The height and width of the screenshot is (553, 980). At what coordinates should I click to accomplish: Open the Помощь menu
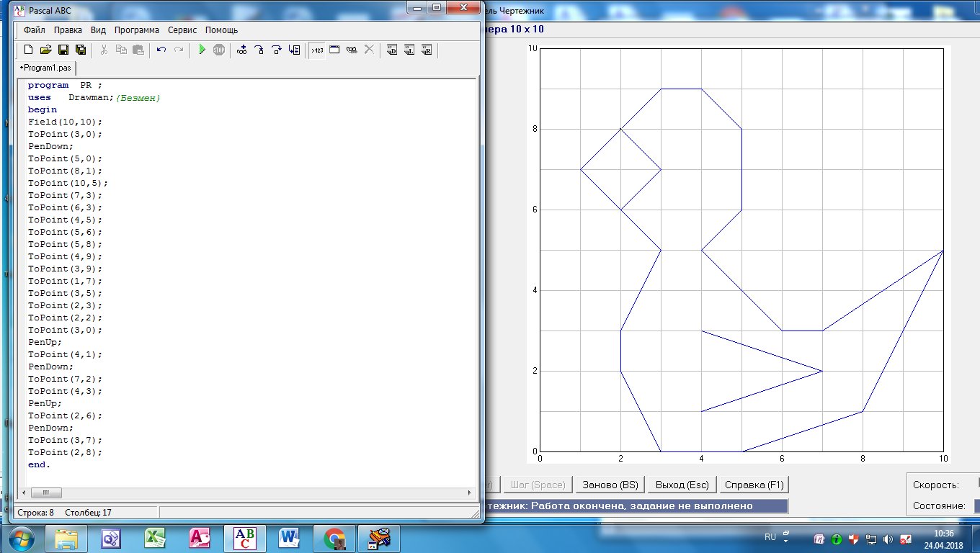(221, 30)
